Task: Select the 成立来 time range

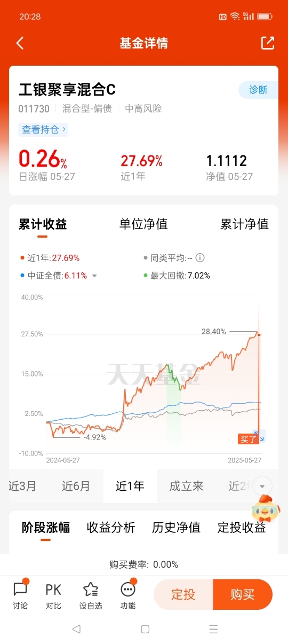Action: (x=187, y=486)
